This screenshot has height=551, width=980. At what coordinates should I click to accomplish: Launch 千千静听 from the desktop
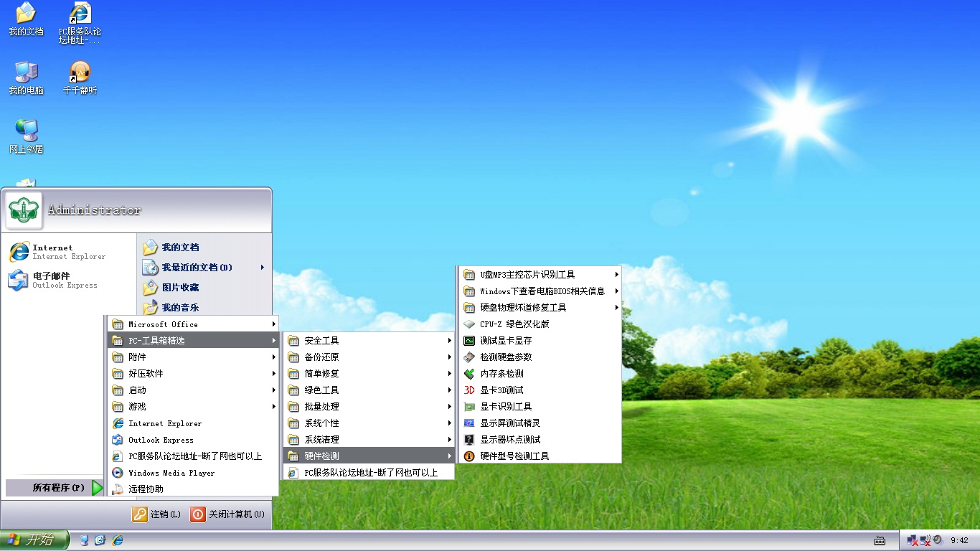[80, 78]
